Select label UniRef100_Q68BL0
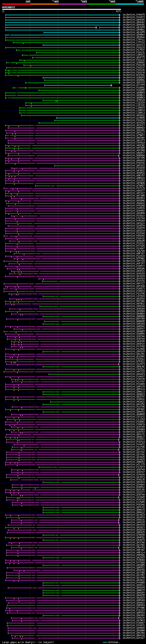This screenshot has width=146, height=644. pos(134,95)
